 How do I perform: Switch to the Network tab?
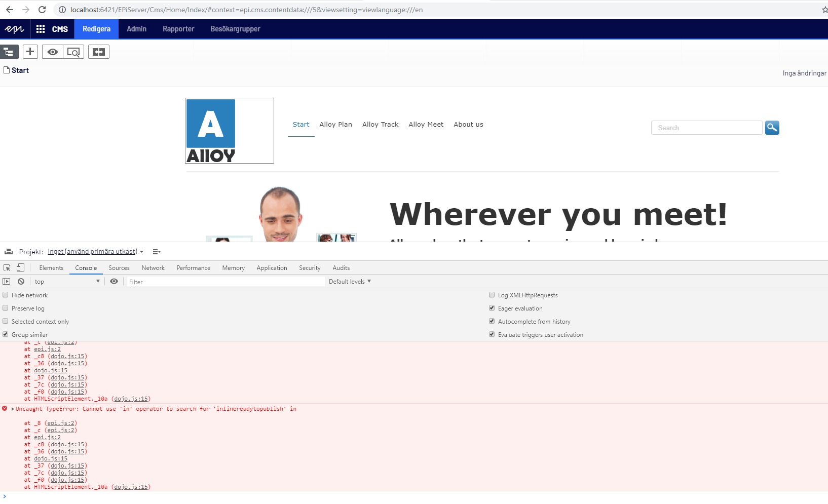click(153, 268)
